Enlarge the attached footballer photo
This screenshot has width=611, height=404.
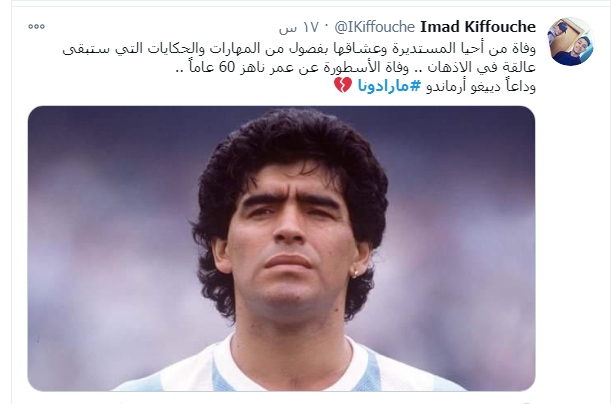[x=281, y=248]
